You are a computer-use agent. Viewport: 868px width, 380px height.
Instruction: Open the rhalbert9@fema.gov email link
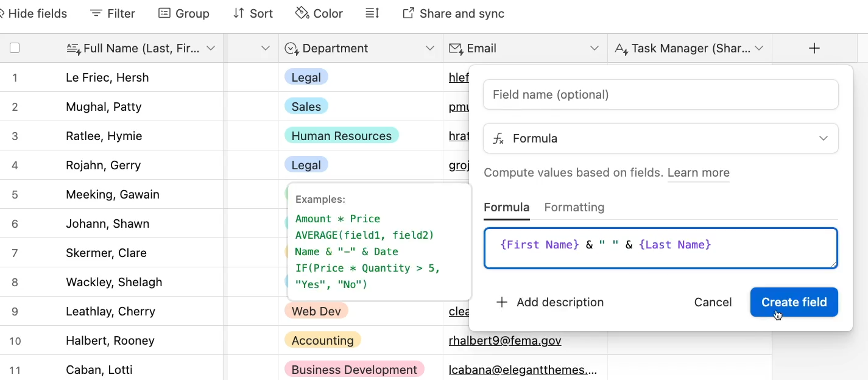[x=504, y=340]
